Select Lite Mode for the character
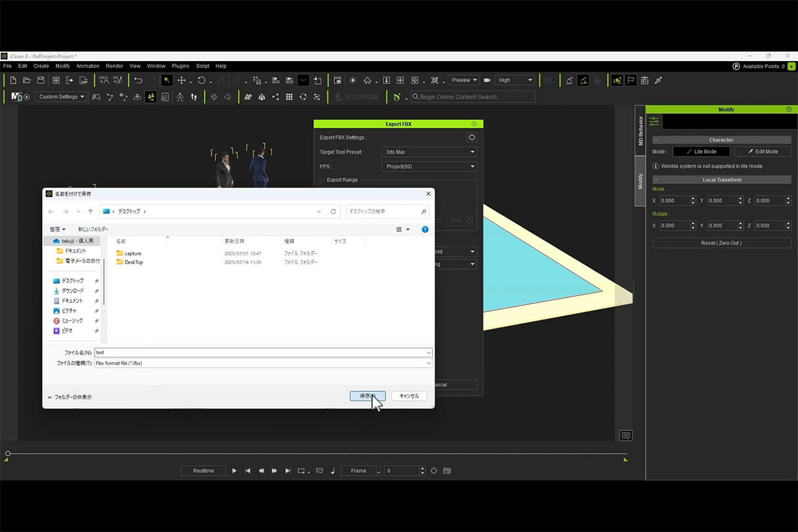 [x=701, y=152]
